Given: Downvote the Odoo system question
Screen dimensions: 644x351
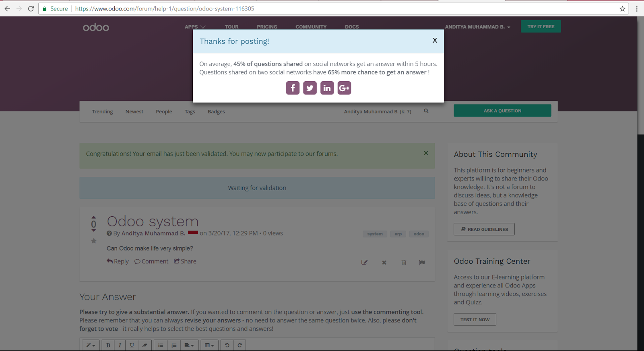Looking at the screenshot, I should (x=94, y=230).
